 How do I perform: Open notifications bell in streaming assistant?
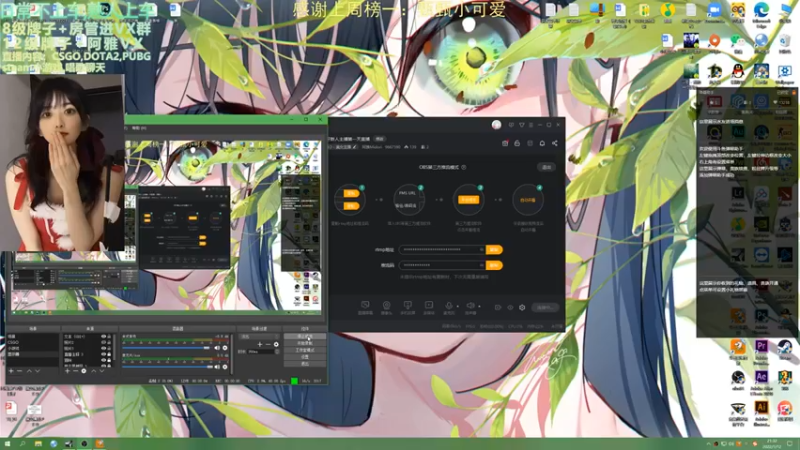click(x=542, y=143)
